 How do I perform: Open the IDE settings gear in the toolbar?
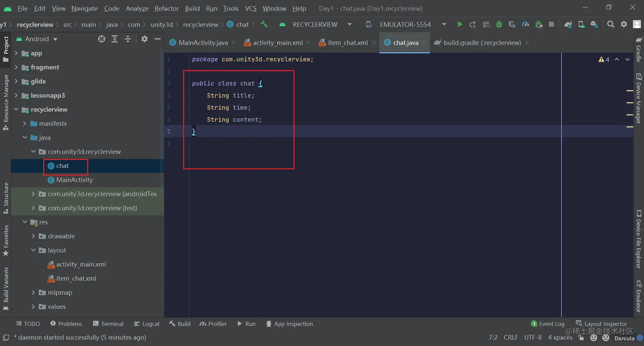click(624, 24)
